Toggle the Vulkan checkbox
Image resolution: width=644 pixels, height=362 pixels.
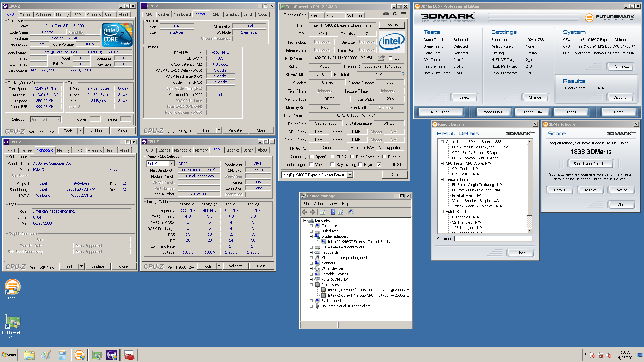pyautogui.click(x=311, y=164)
